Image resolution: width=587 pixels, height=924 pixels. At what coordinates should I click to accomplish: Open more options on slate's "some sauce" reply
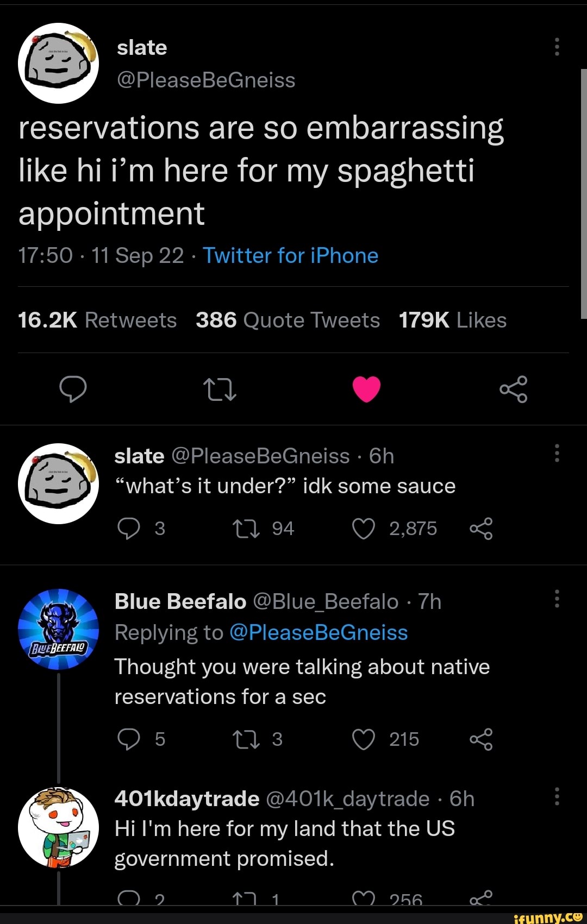tap(557, 453)
